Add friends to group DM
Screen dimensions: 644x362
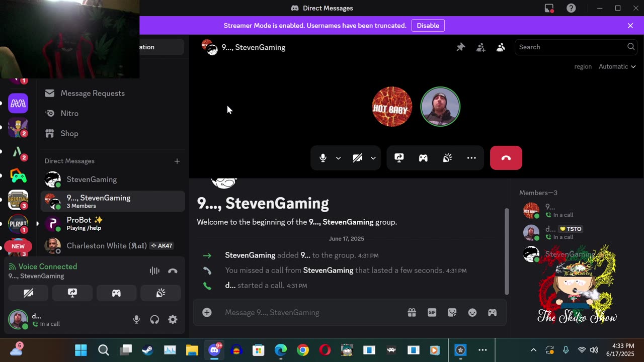[481, 47]
